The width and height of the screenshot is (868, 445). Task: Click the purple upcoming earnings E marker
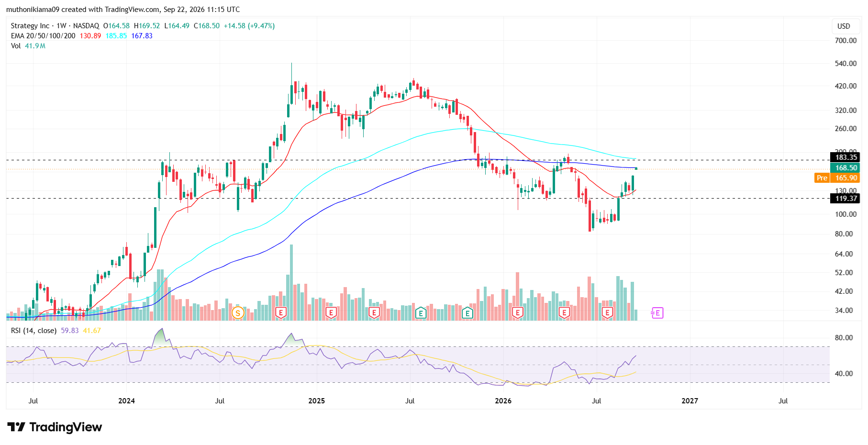(x=657, y=313)
